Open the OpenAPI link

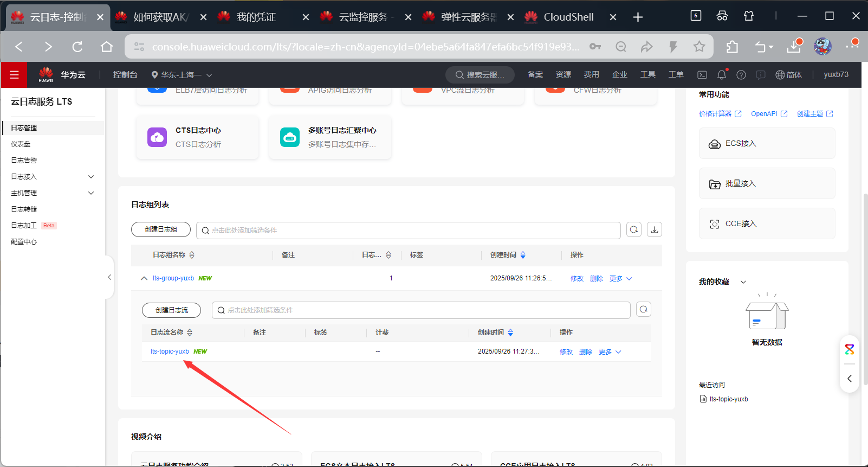(x=769, y=114)
